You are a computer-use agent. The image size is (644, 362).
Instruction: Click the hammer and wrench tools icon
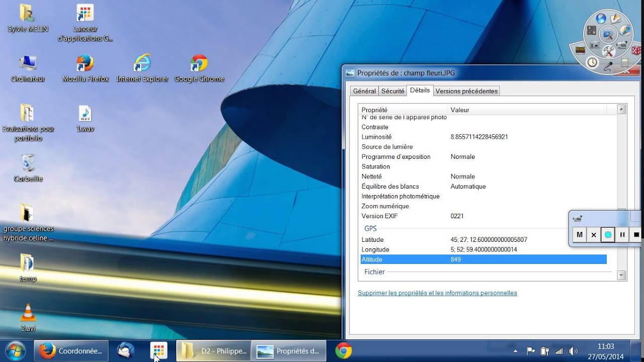(x=609, y=51)
